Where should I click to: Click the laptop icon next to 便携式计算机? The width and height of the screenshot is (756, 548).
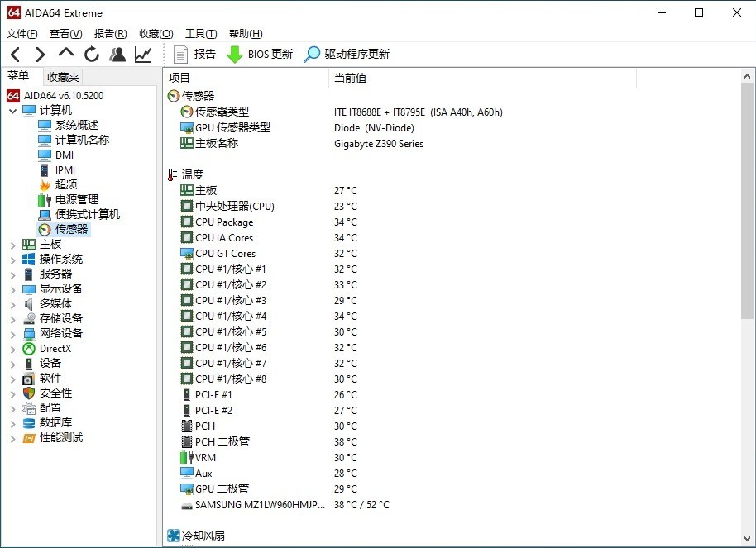coord(45,215)
